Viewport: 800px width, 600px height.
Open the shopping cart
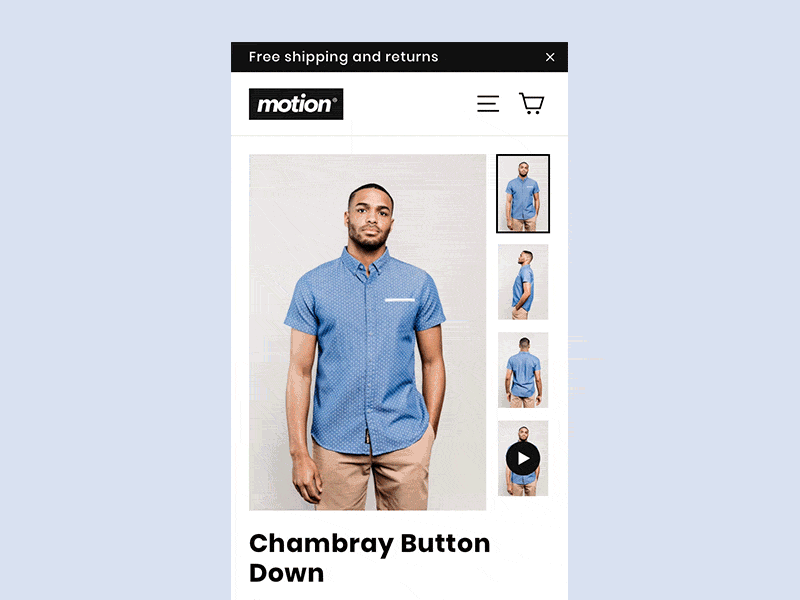pos(532,104)
